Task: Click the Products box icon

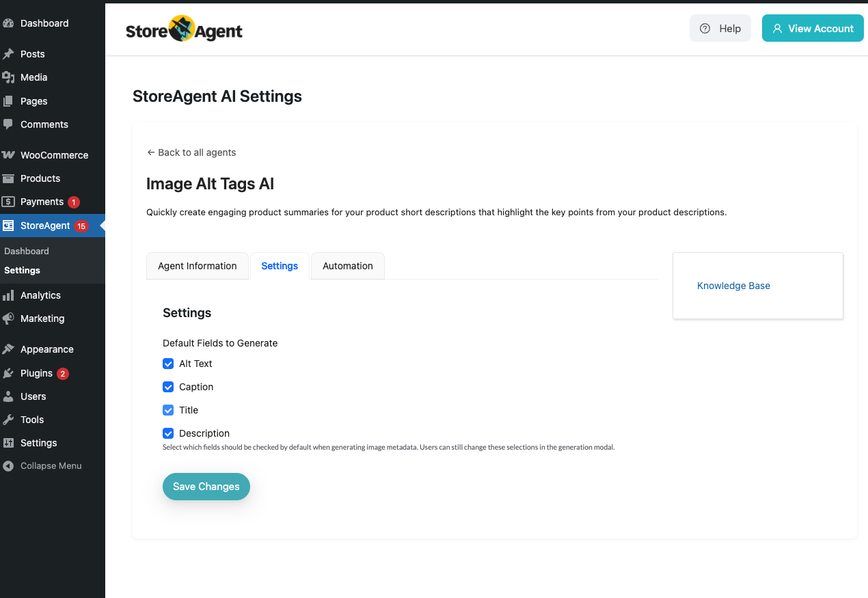Action: [8, 178]
